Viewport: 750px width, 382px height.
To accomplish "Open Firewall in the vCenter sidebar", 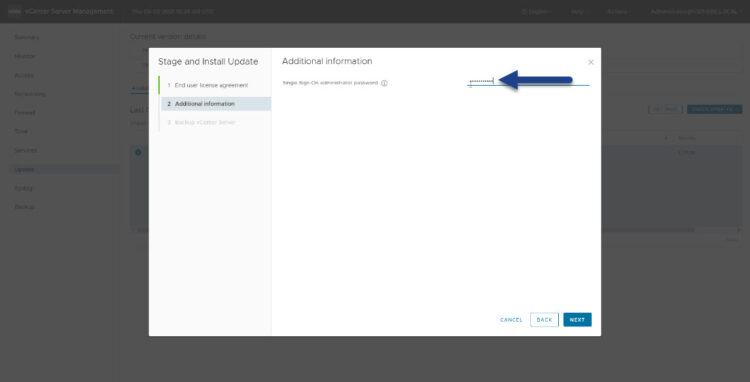I will (x=25, y=113).
